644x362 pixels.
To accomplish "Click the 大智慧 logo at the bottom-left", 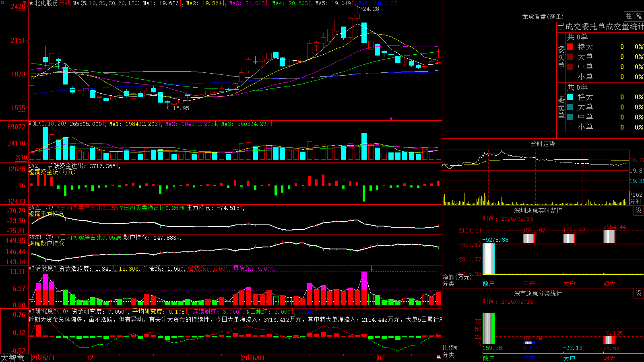I will pos(12,358).
